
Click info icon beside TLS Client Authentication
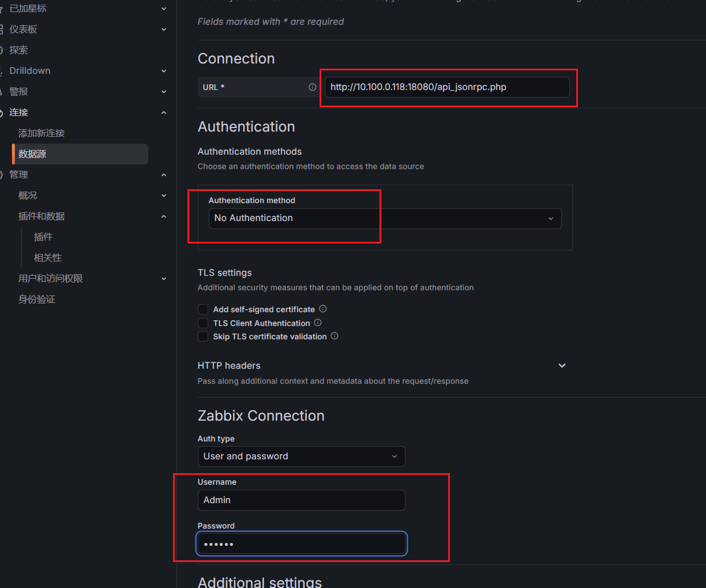(318, 323)
